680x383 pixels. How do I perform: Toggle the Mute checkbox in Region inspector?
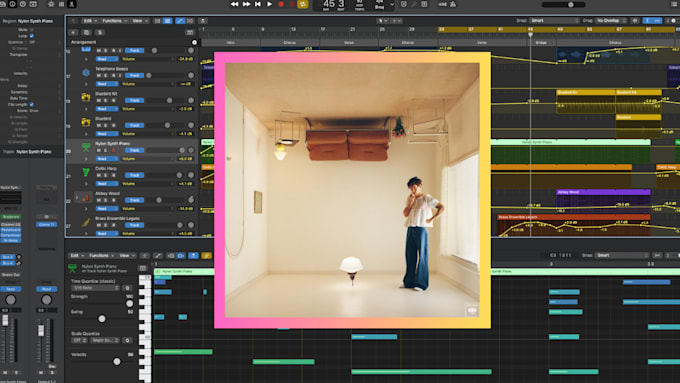pos(31,29)
